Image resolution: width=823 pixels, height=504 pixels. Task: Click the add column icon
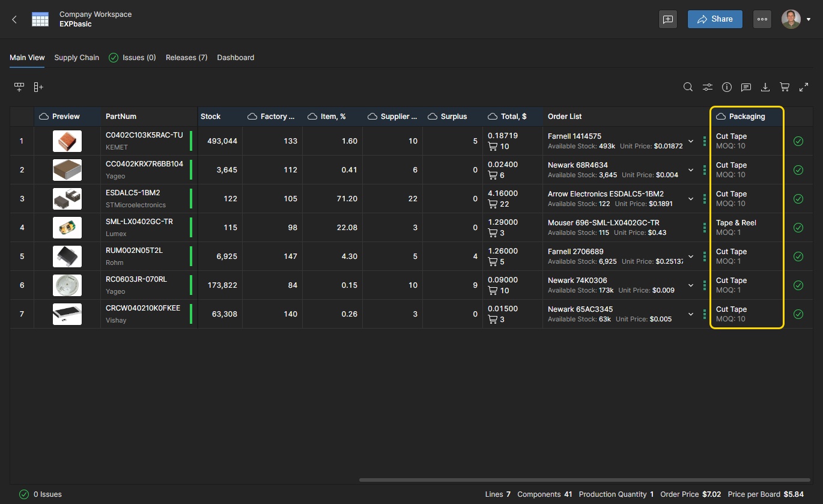click(38, 87)
